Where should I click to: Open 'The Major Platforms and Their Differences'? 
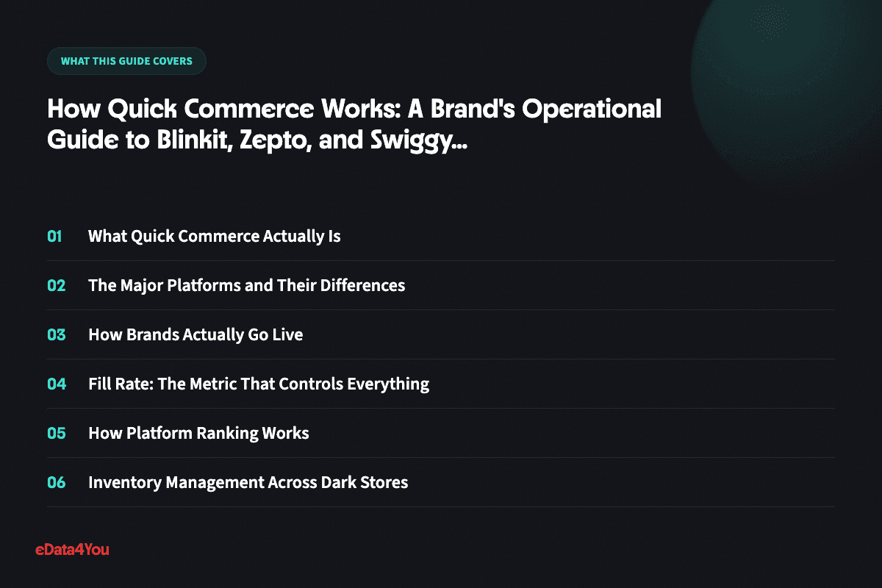click(x=247, y=285)
